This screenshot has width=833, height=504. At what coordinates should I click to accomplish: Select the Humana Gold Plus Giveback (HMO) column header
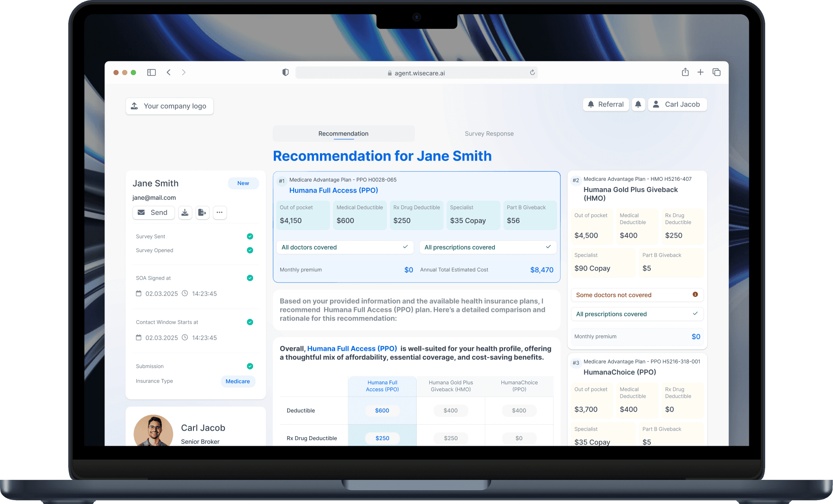(451, 386)
